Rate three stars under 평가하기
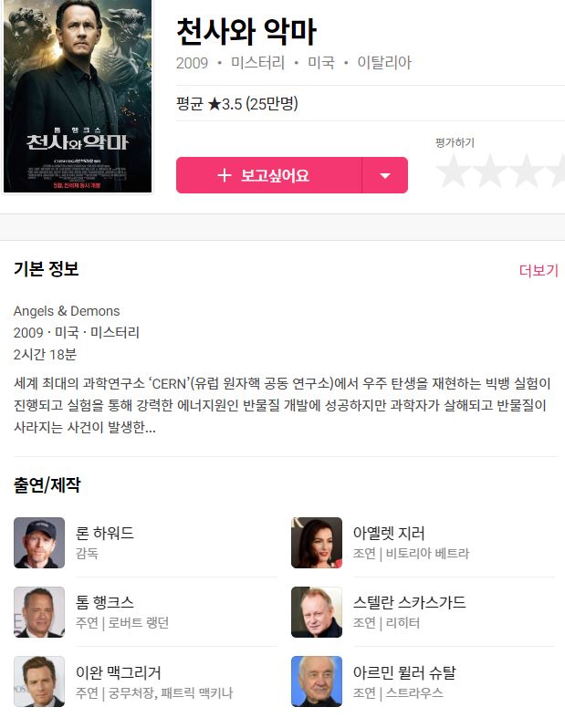This screenshot has width=565, height=728. point(526,171)
